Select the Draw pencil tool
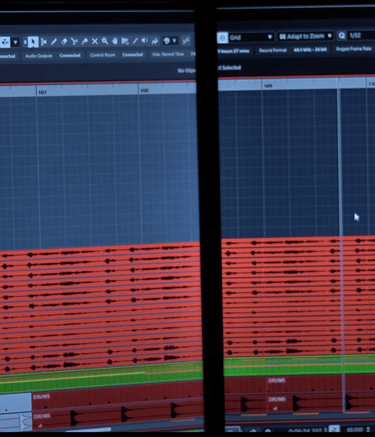The height and width of the screenshot is (437, 375). click(54, 42)
